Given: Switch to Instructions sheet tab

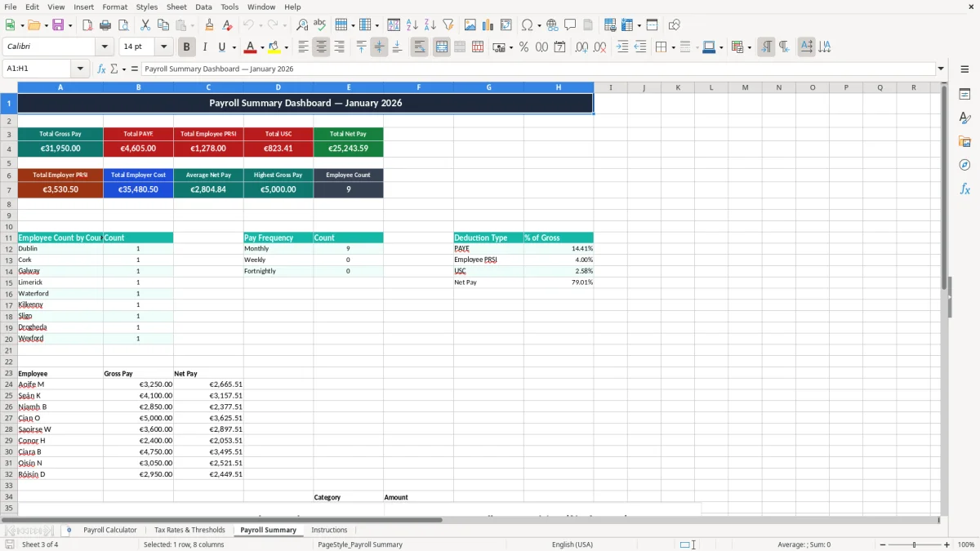Looking at the screenshot, I should pos(329,530).
